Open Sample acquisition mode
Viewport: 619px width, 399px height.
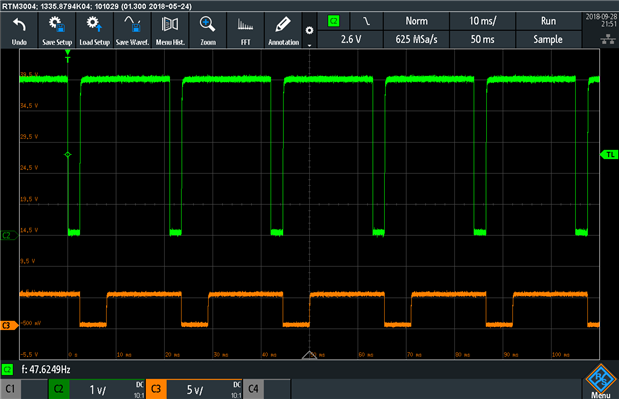[x=548, y=39]
